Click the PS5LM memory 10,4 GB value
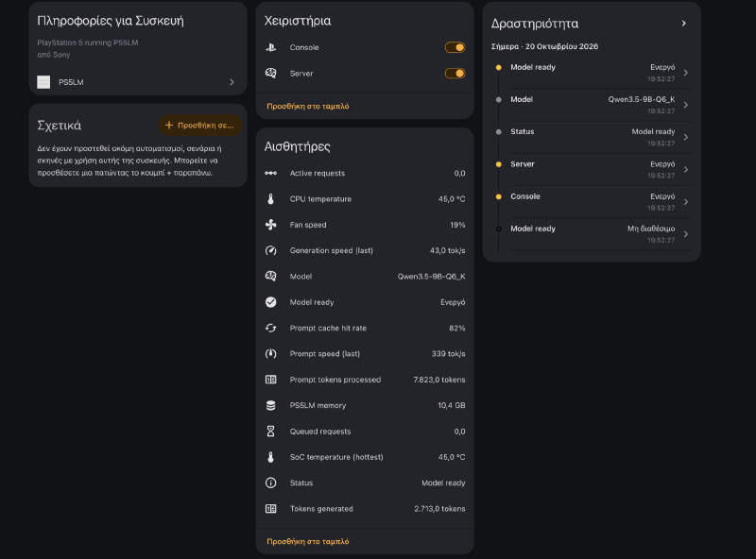 point(452,405)
